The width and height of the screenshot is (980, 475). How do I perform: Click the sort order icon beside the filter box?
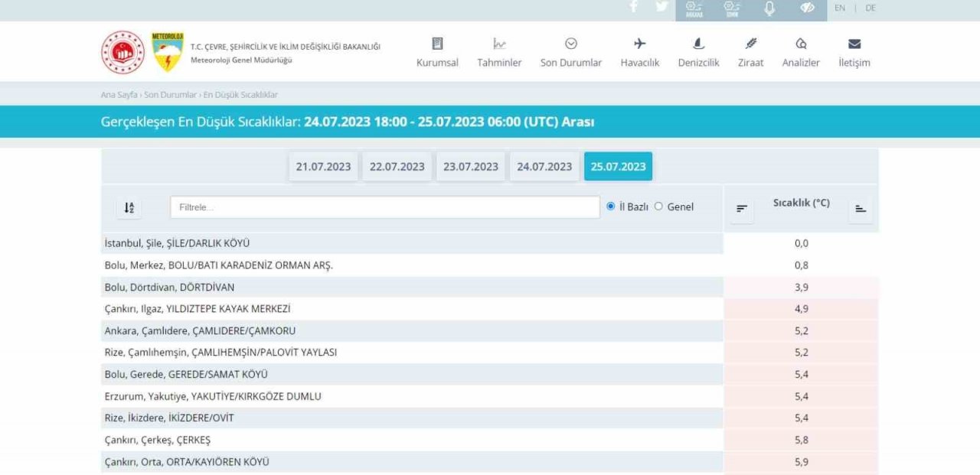click(x=129, y=207)
